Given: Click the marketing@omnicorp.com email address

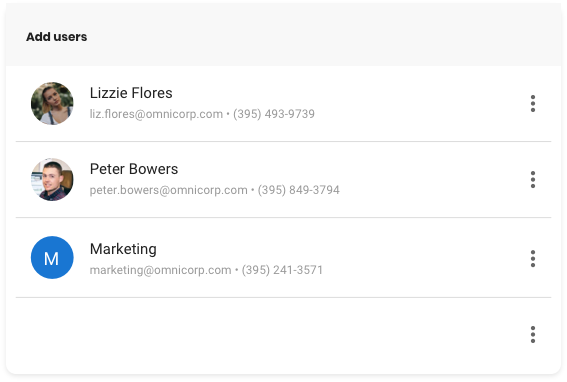Looking at the screenshot, I should click(x=161, y=270).
